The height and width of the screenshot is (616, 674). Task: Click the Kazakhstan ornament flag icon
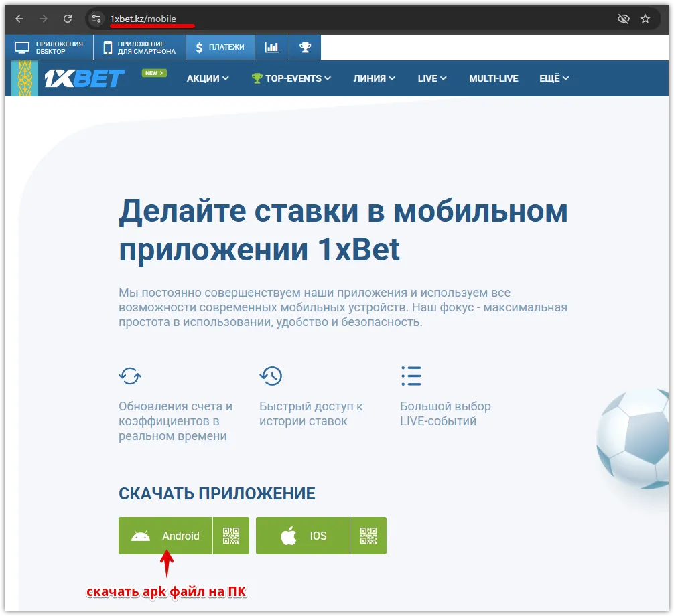(x=25, y=78)
